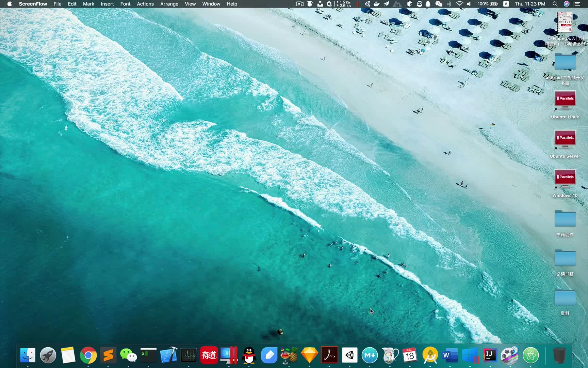Select the android 音视频开发书籍 folder
The width and height of the screenshot is (588, 368).
click(565, 69)
